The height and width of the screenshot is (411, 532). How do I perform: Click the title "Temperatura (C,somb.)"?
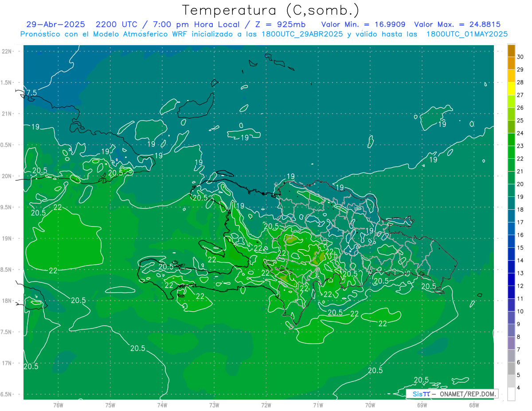click(270, 10)
